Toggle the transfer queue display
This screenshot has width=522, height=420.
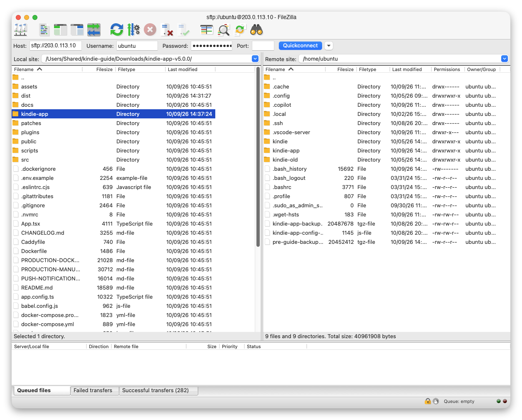pyautogui.click(x=94, y=30)
